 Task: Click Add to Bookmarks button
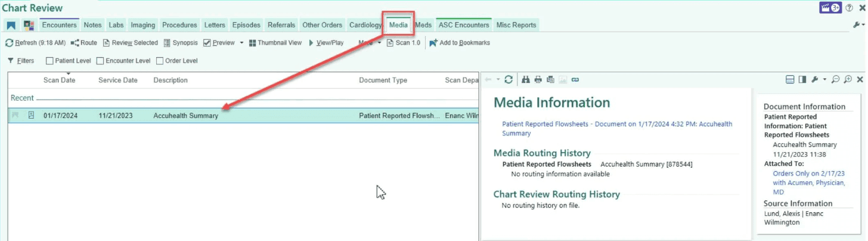point(459,43)
